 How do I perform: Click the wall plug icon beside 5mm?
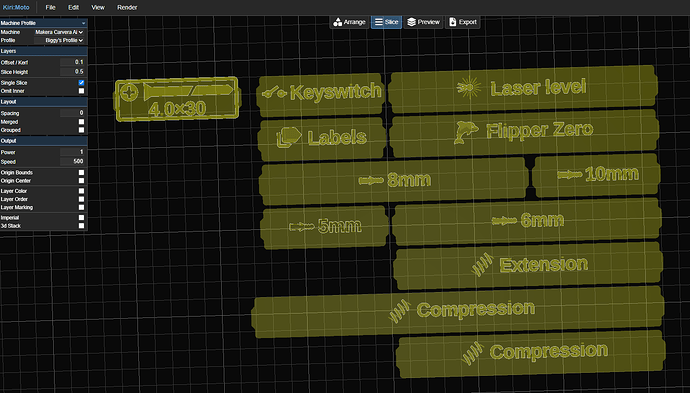(302, 227)
